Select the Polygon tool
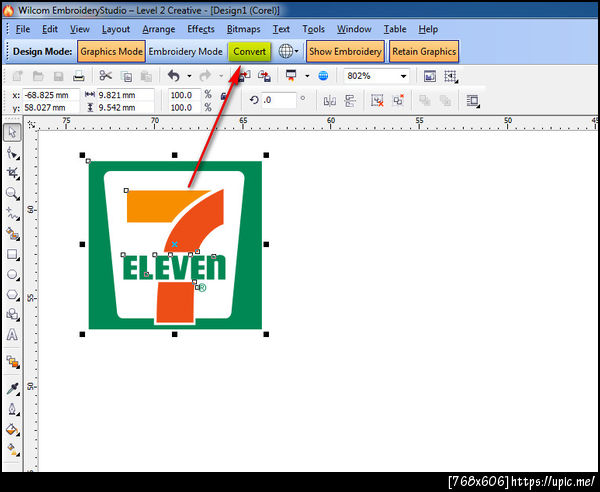The width and height of the screenshot is (600, 492). click(x=12, y=295)
